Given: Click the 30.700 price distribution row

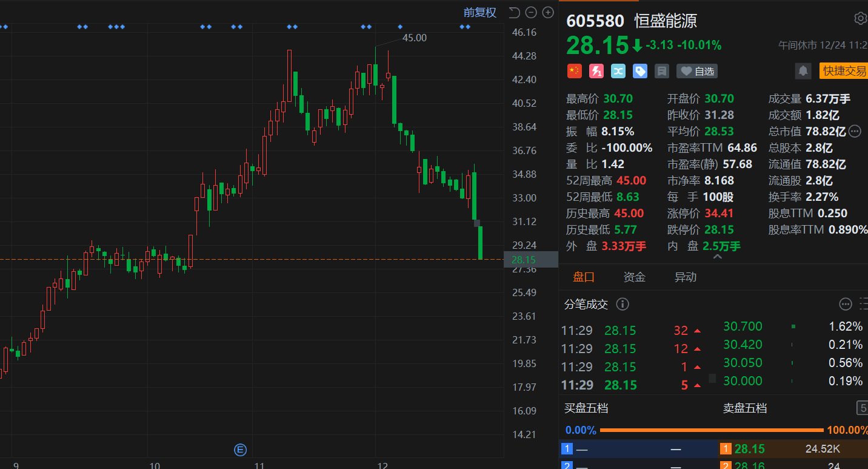Looking at the screenshot, I should click(793, 326).
